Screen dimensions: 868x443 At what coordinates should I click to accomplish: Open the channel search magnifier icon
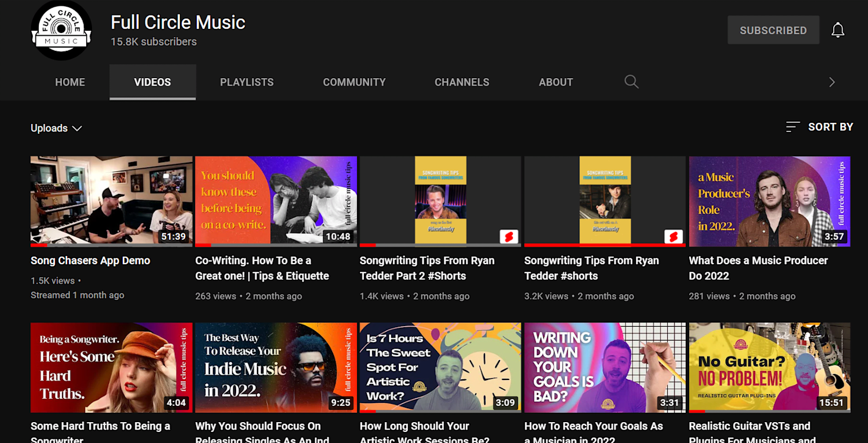(631, 82)
